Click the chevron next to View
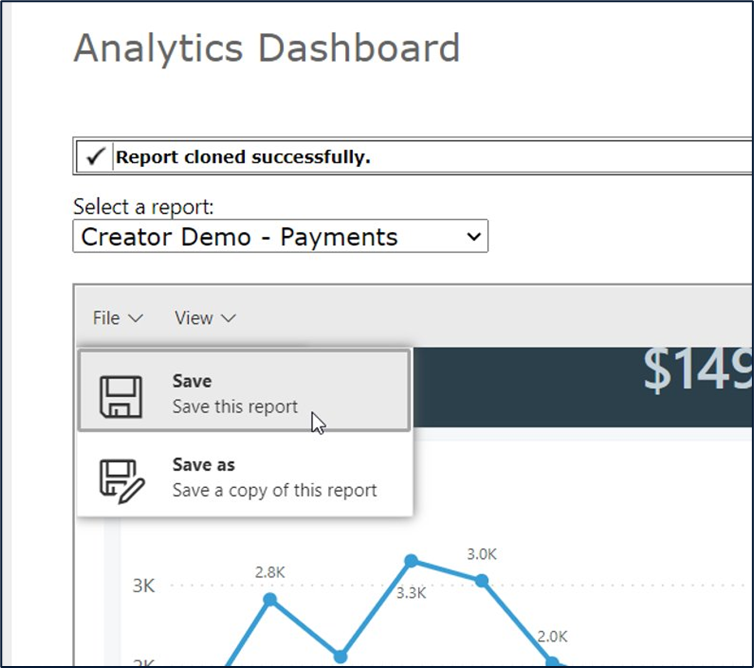 [228, 318]
